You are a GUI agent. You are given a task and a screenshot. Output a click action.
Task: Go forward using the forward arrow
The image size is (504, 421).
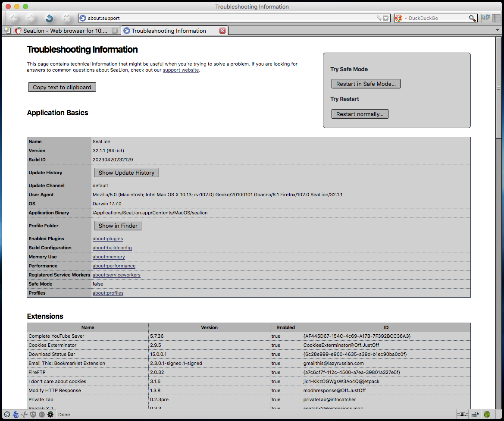coord(31,18)
